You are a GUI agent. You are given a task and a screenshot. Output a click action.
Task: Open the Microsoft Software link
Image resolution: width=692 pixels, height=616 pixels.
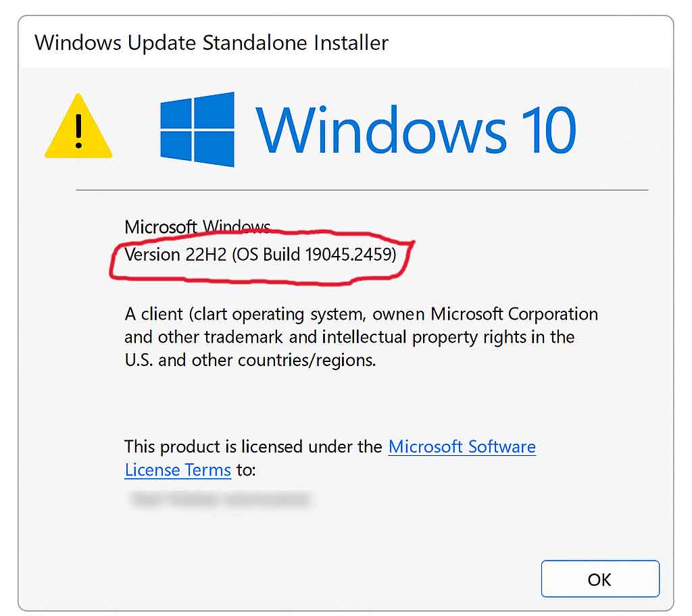pos(462,446)
